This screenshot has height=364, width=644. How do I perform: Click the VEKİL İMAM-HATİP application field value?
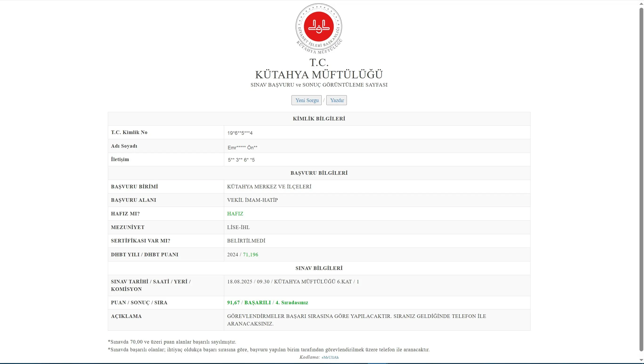point(252,200)
